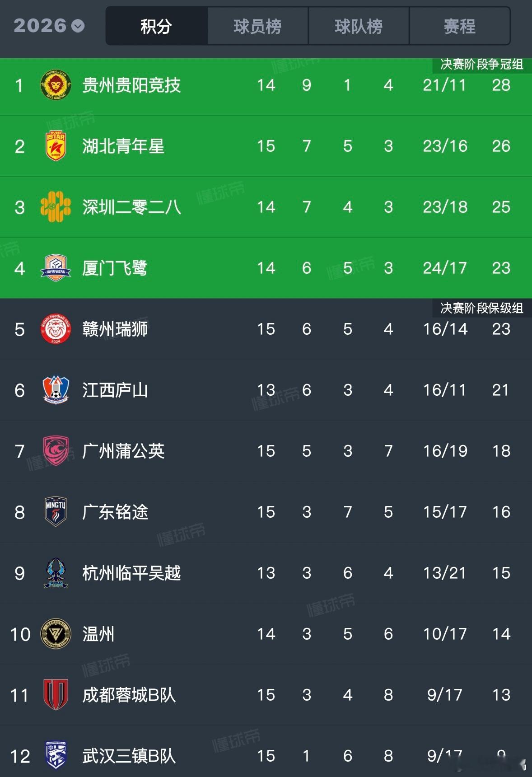The height and width of the screenshot is (777, 532).
Task: Open the 赛程 tab
Action: point(460,26)
